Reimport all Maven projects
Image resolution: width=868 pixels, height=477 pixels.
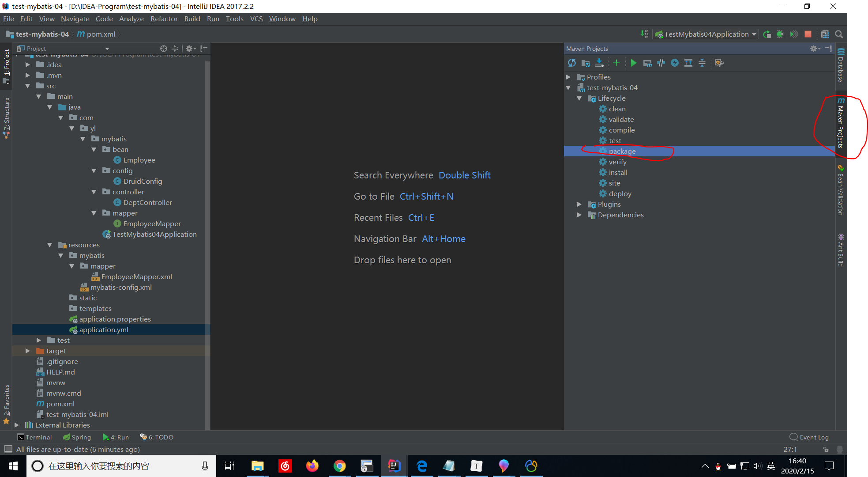pyautogui.click(x=572, y=63)
